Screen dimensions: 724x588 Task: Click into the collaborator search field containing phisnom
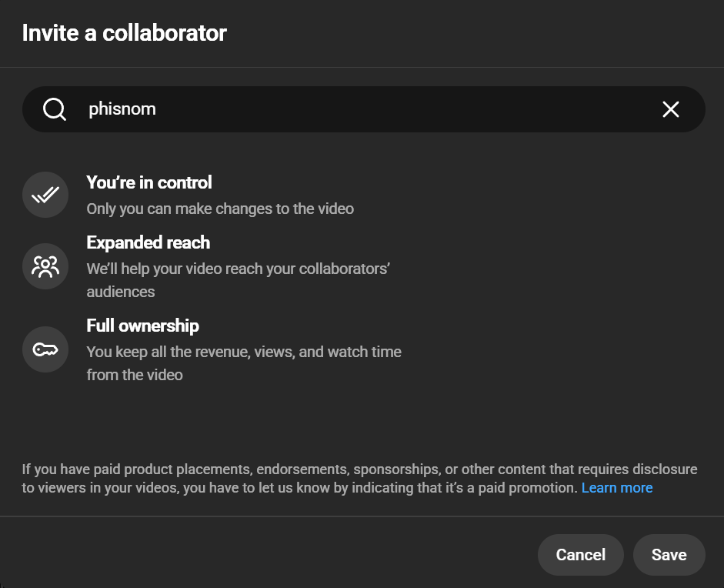point(363,109)
